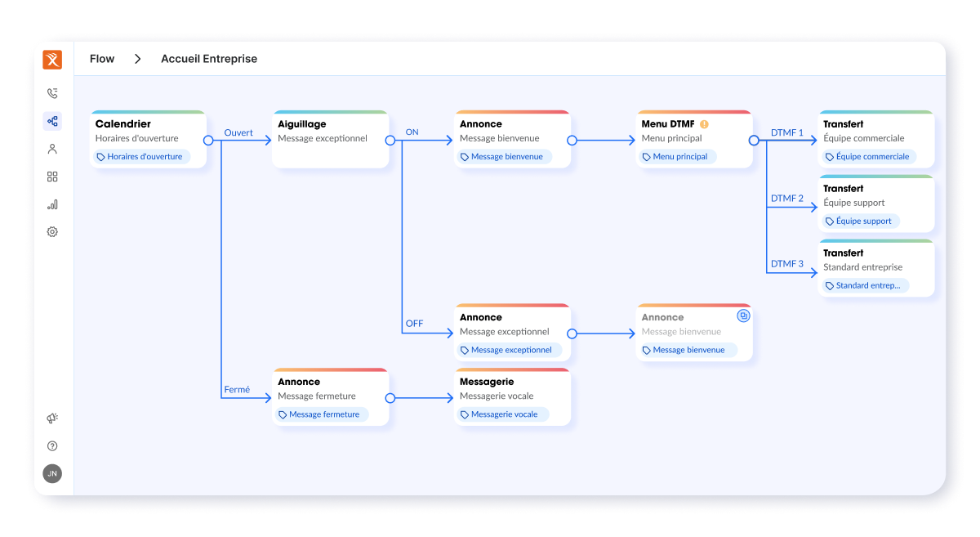The width and height of the screenshot is (980, 537).
Task: Open the call logs phone icon
Action: (x=52, y=94)
